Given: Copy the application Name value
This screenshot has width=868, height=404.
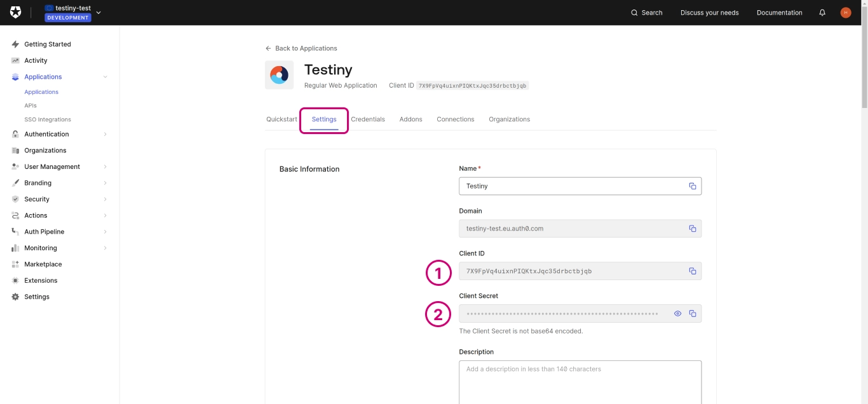Looking at the screenshot, I should coord(692,186).
